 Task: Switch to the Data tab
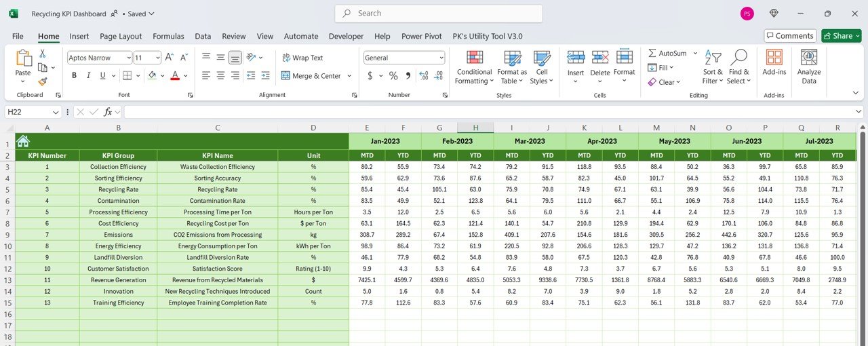click(x=203, y=36)
